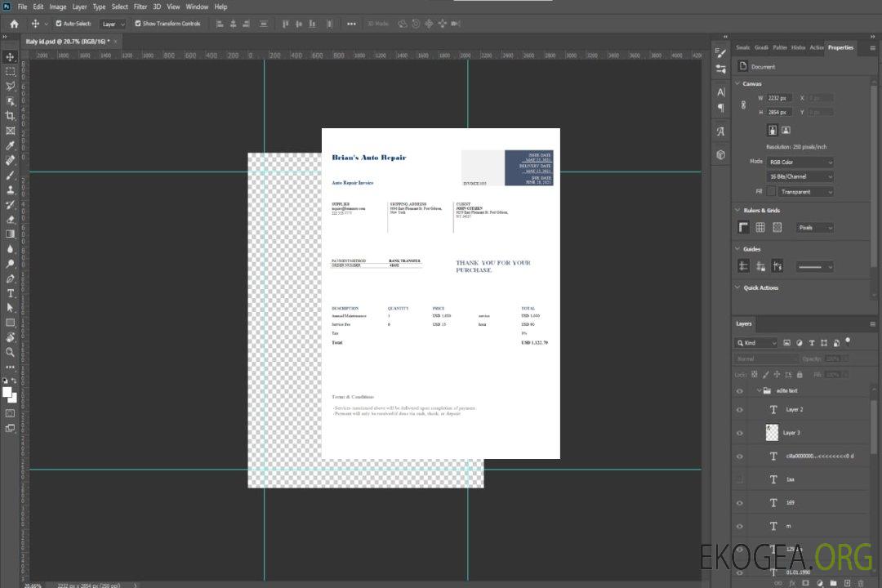Toggle the Rulers button in Rulers & Grids
Viewport: 882px width, 588px height.
coord(743,227)
